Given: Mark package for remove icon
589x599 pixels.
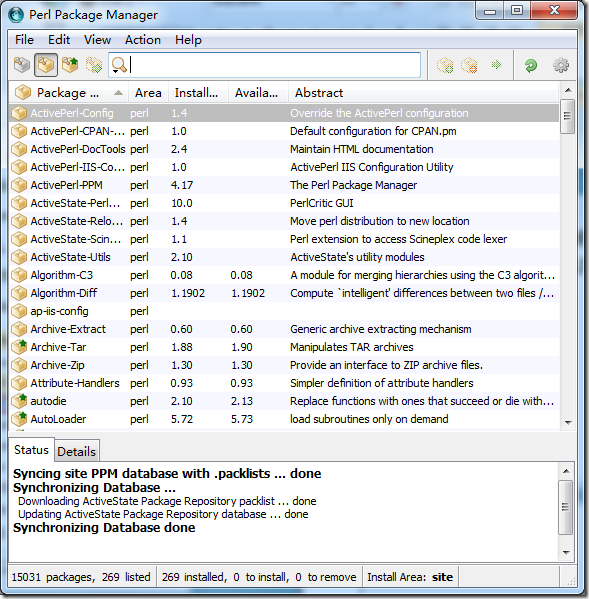Looking at the screenshot, I should pos(469,65).
